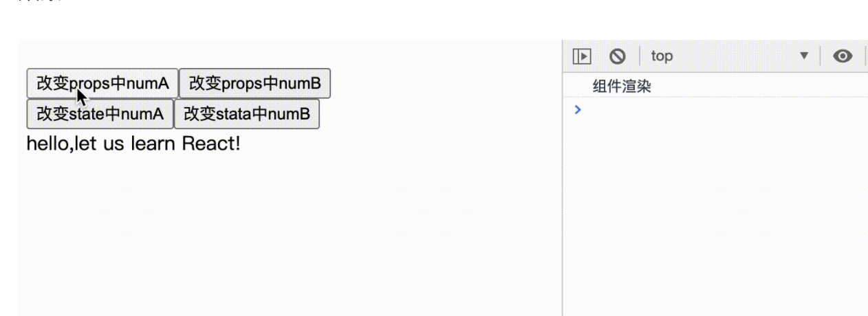Screen dimensions: 868x316
Task: Click the "hello,let us learn React!" text
Action: pos(133,145)
